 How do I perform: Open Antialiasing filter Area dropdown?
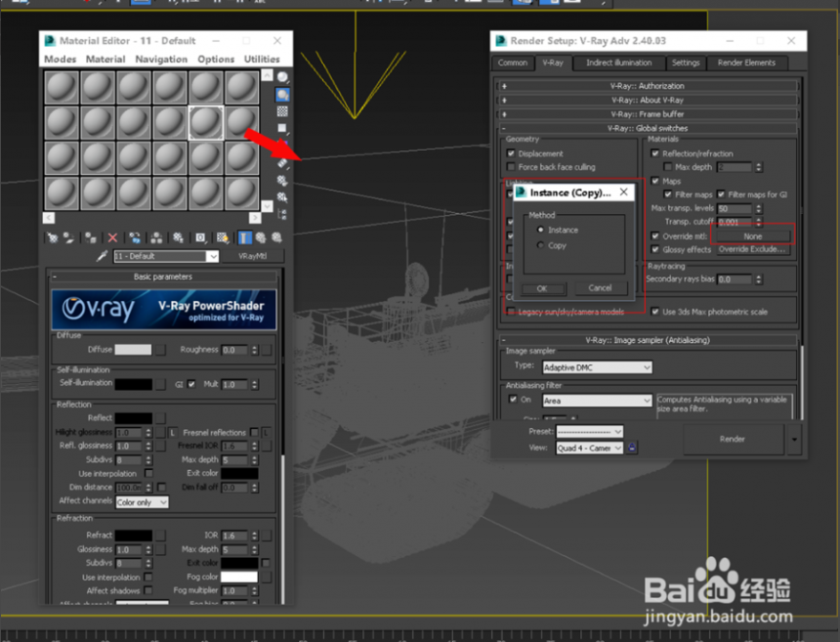[598, 401]
